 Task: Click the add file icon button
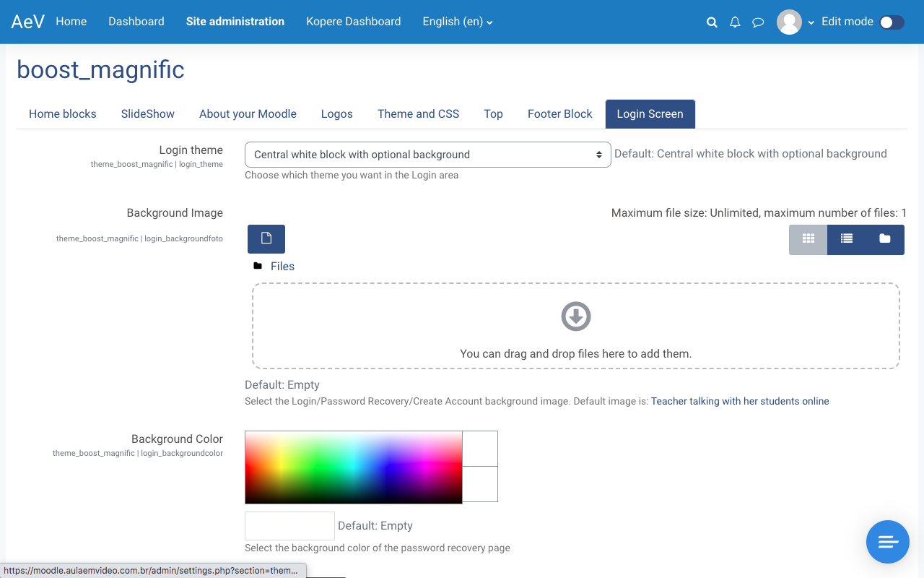click(266, 239)
